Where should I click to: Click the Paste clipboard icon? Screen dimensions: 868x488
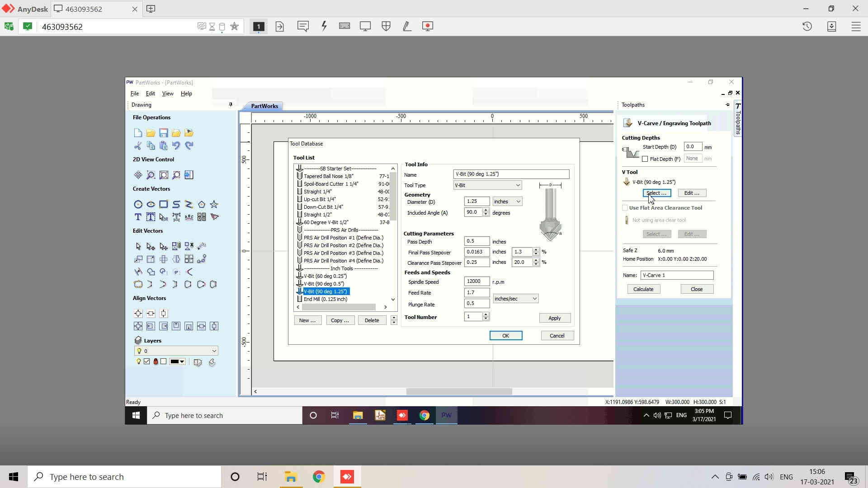pos(163,145)
